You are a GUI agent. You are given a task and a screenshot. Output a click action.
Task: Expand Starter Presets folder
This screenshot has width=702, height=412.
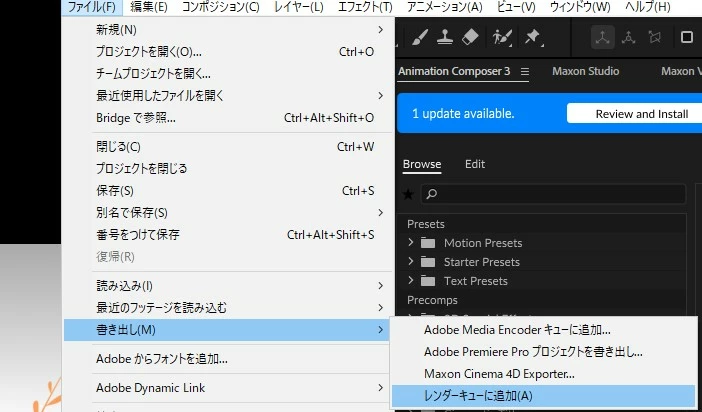click(411, 262)
